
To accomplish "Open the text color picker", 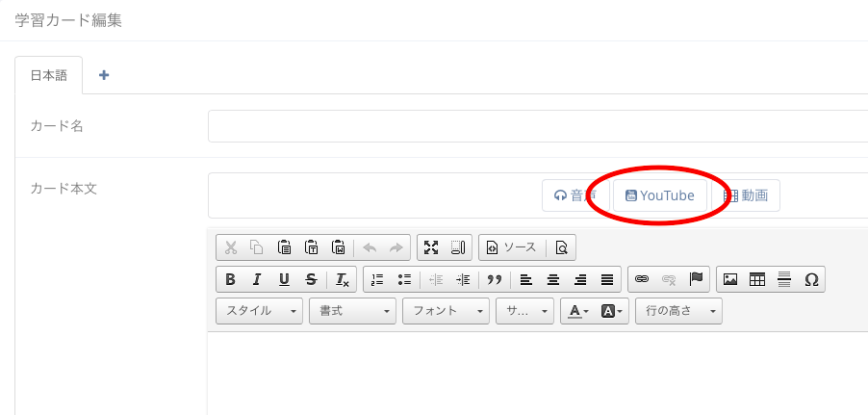I will click(578, 311).
